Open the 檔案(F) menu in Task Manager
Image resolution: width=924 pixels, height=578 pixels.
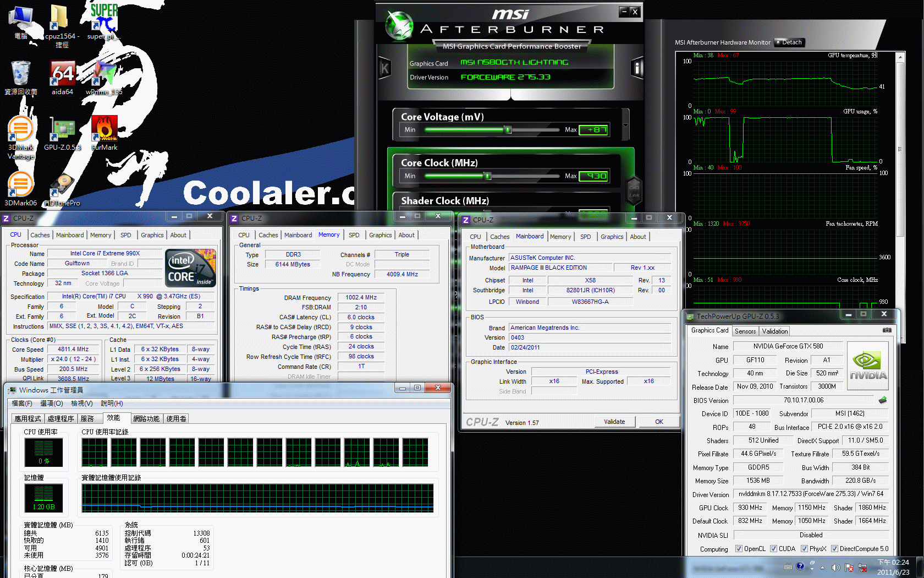[22, 403]
